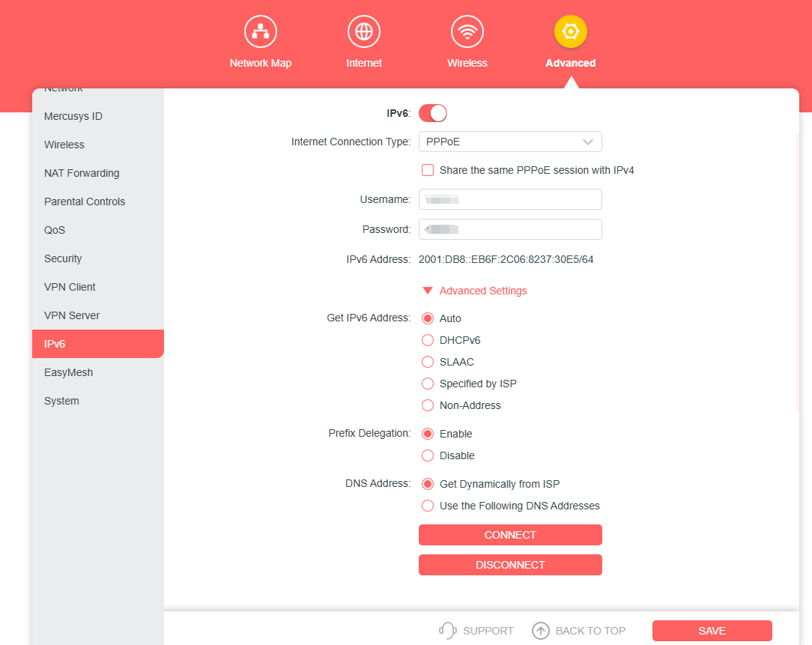This screenshot has width=812, height=645.
Task: Enable Prefix Delegation radio button
Action: [x=427, y=434]
